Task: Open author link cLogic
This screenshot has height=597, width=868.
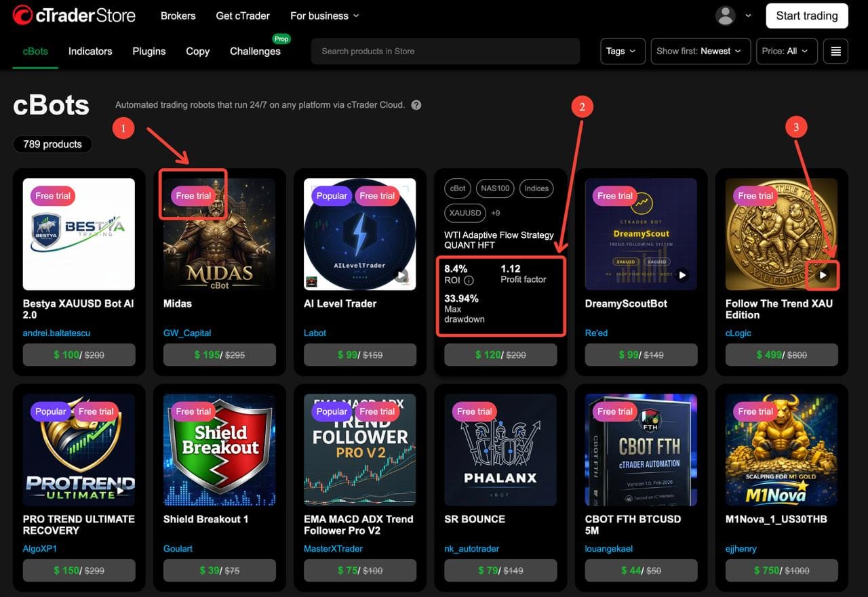Action: tap(738, 333)
